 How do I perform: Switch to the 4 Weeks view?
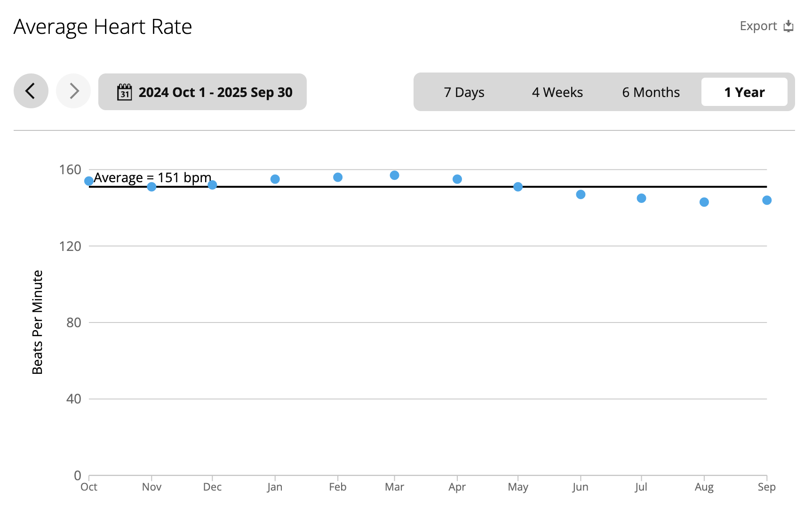(x=557, y=92)
